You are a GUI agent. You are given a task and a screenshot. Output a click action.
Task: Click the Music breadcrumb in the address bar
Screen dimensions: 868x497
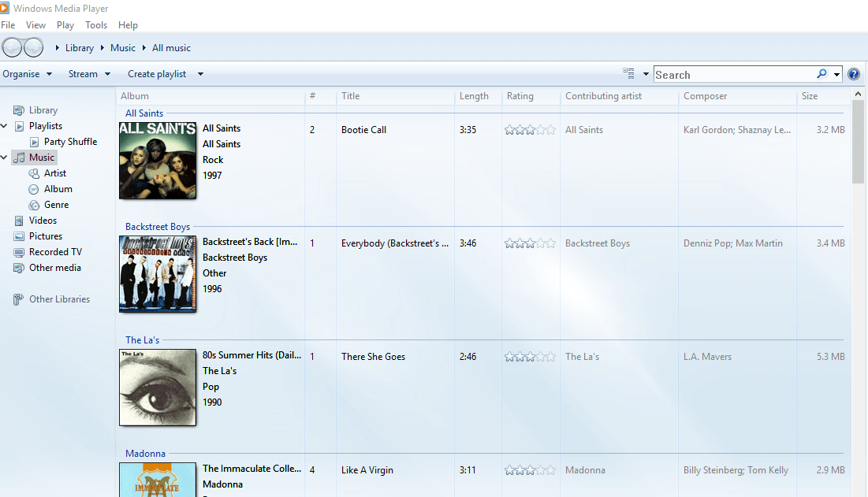pyautogui.click(x=123, y=48)
